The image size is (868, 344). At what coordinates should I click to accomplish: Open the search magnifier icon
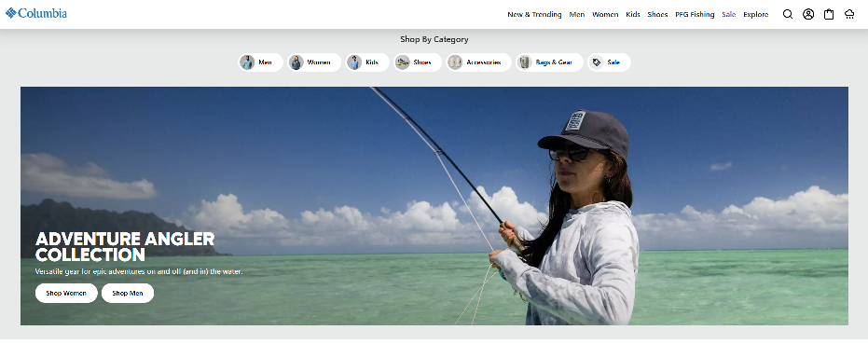pyautogui.click(x=787, y=14)
